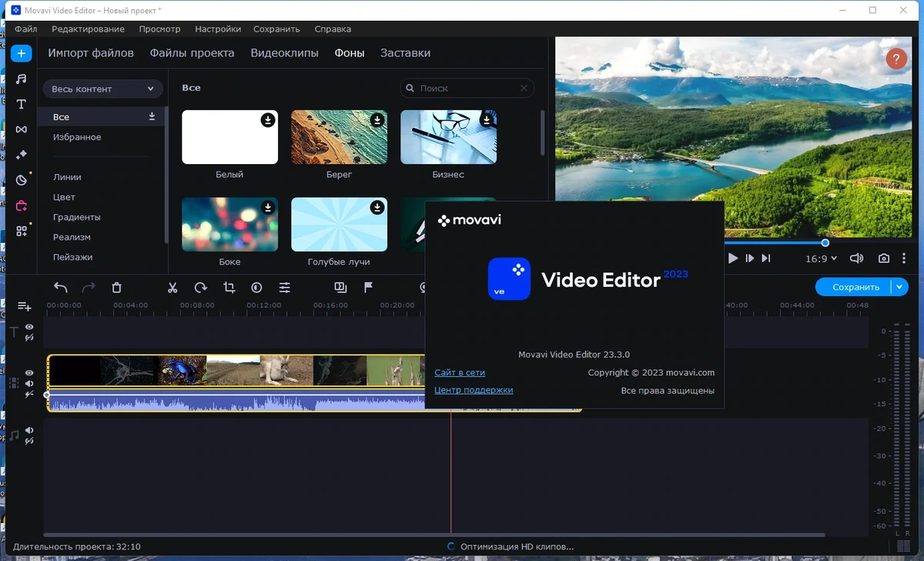
Task: Step to the next frame
Action: click(749, 258)
